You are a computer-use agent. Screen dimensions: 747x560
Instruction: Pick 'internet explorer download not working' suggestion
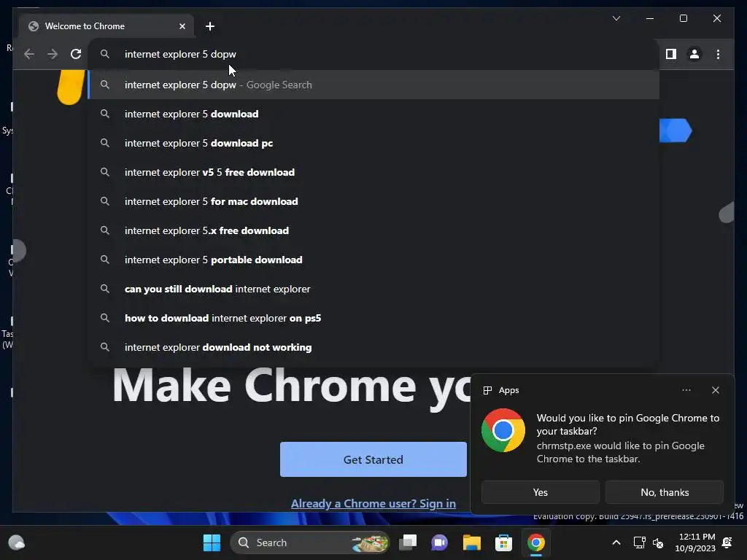[x=373, y=347]
